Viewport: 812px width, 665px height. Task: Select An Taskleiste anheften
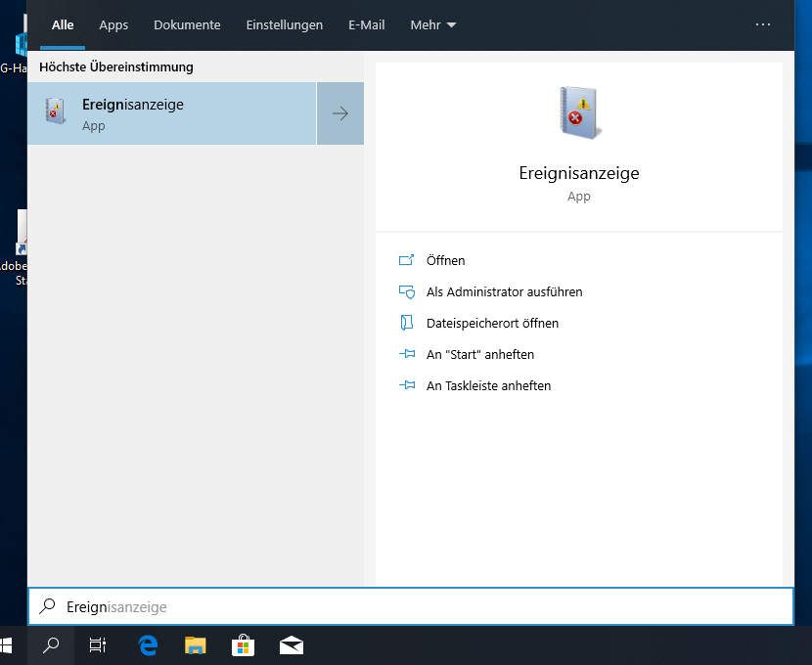tap(488, 386)
